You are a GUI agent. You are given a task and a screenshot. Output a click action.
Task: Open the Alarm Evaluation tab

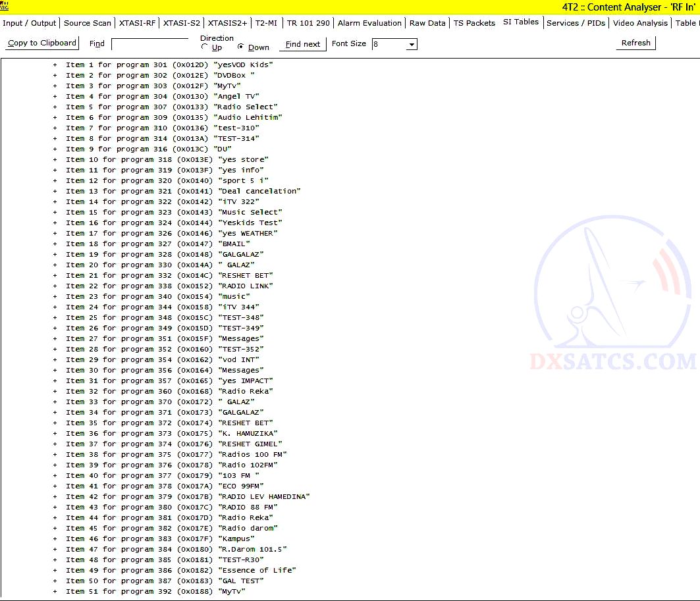click(x=369, y=22)
